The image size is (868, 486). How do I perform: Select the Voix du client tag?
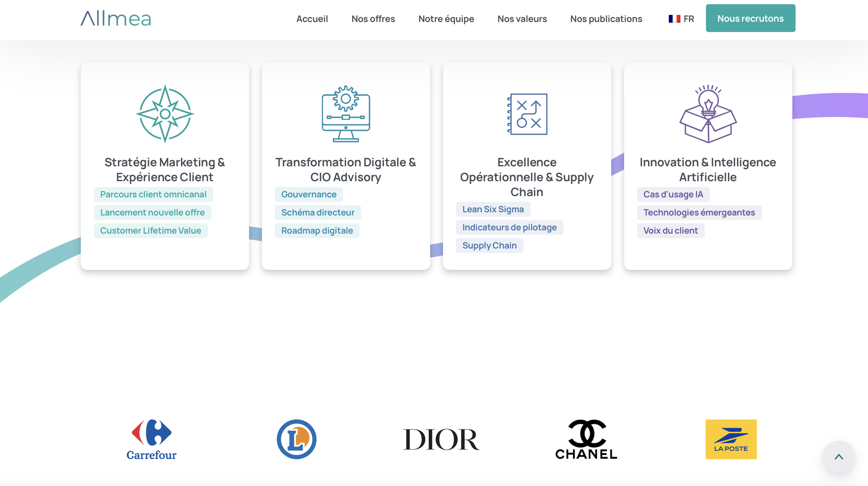point(670,230)
